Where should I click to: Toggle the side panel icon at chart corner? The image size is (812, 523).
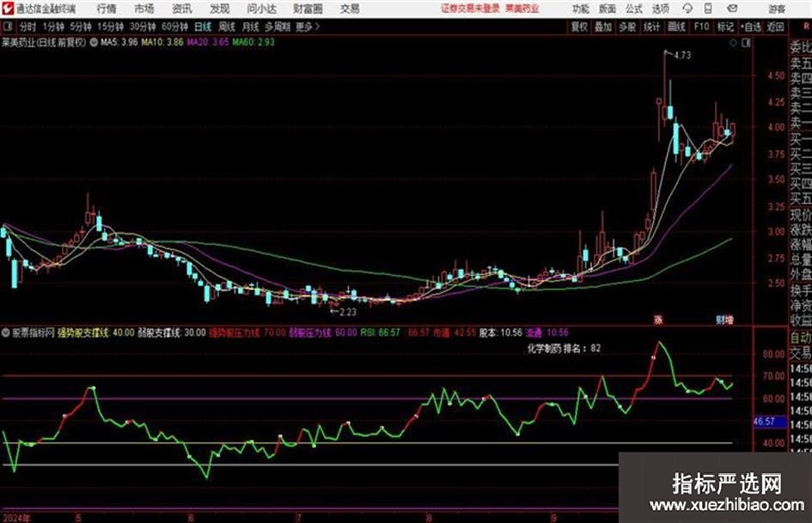click(x=746, y=43)
